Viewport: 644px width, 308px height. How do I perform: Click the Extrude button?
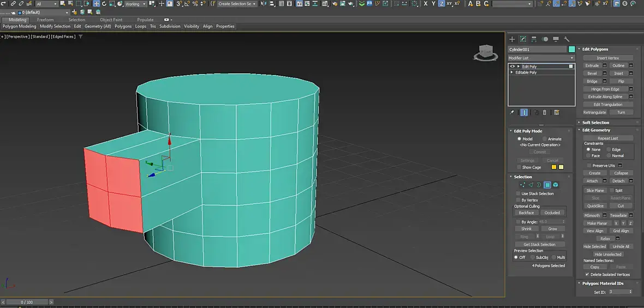coord(592,65)
